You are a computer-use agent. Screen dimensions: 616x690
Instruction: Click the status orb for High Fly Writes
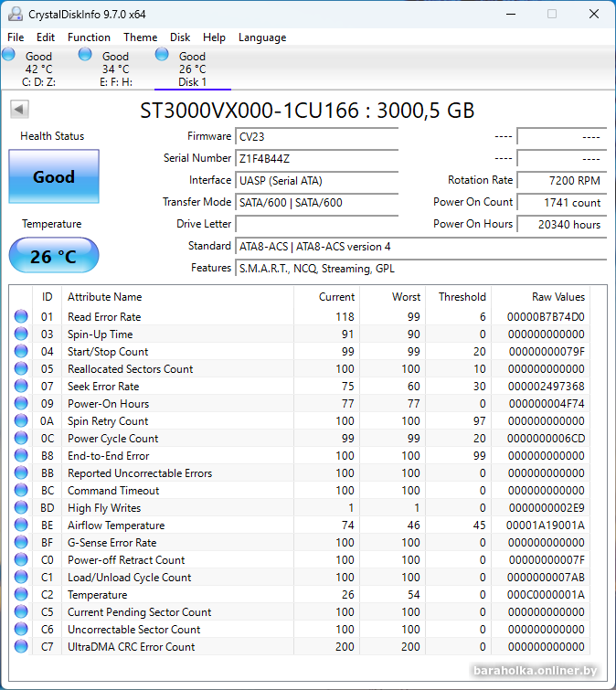tap(21, 507)
